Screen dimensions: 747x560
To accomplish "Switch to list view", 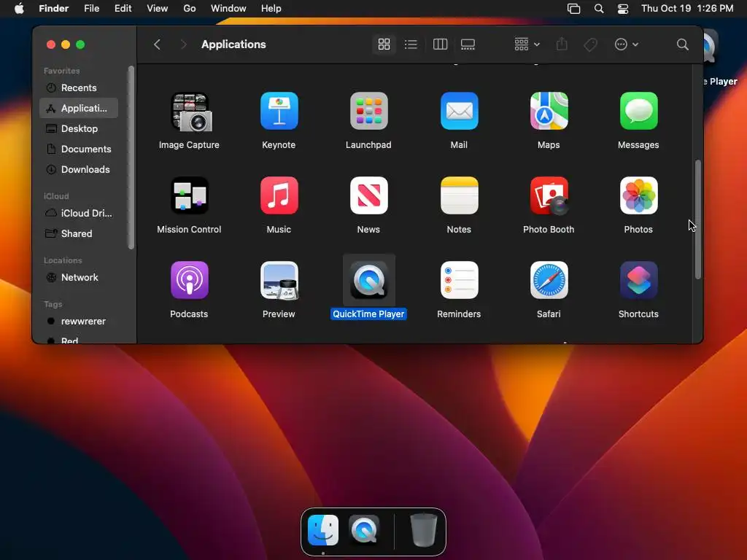I will coord(411,44).
